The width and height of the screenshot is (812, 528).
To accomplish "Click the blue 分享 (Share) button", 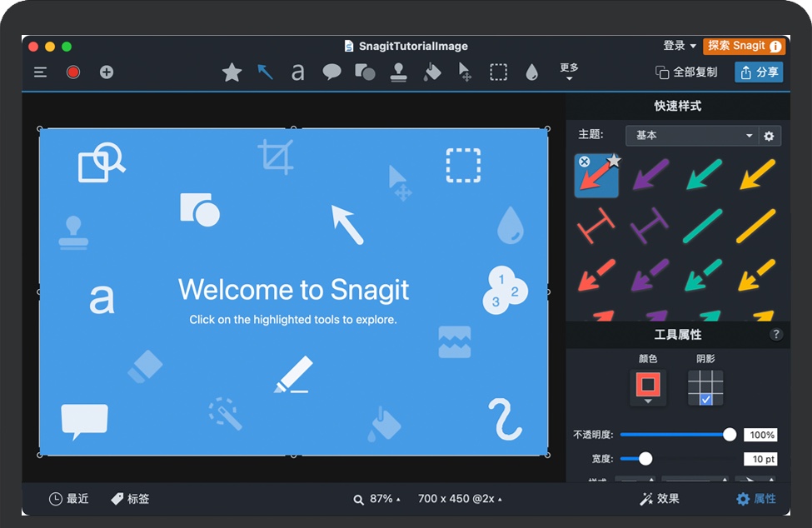I will (759, 72).
